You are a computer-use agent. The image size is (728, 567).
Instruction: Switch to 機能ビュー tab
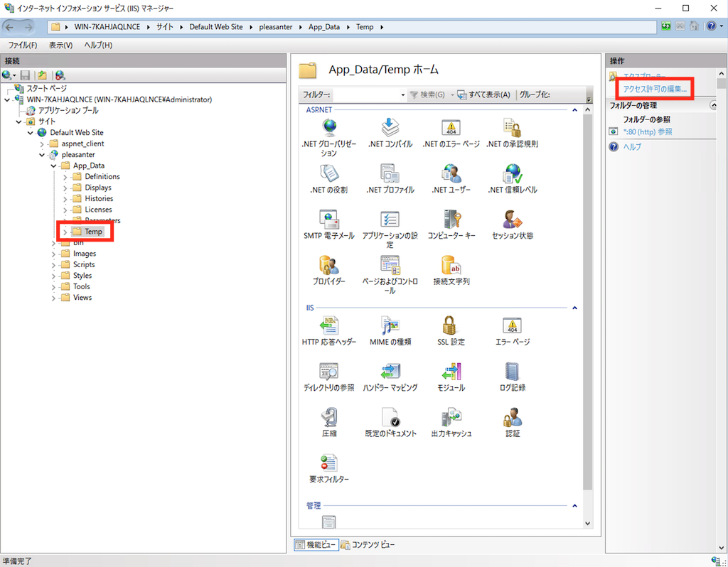(316, 545)
